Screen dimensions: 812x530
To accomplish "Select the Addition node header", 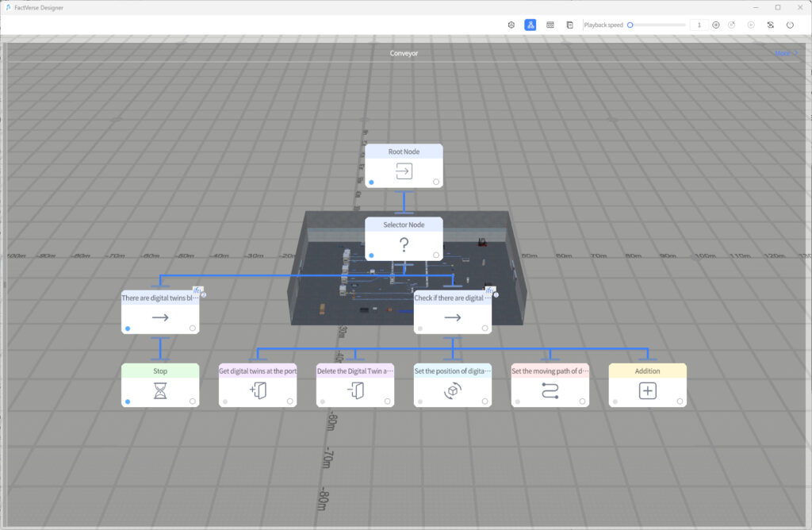I will coord(647,371).
